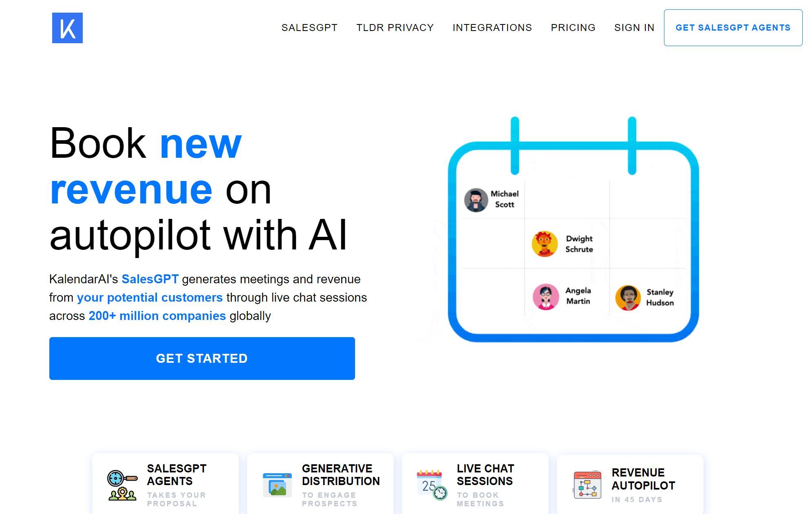812x514 pixels.
Task: Click the KalendarAI K logo icon
Action: [67, 27]
